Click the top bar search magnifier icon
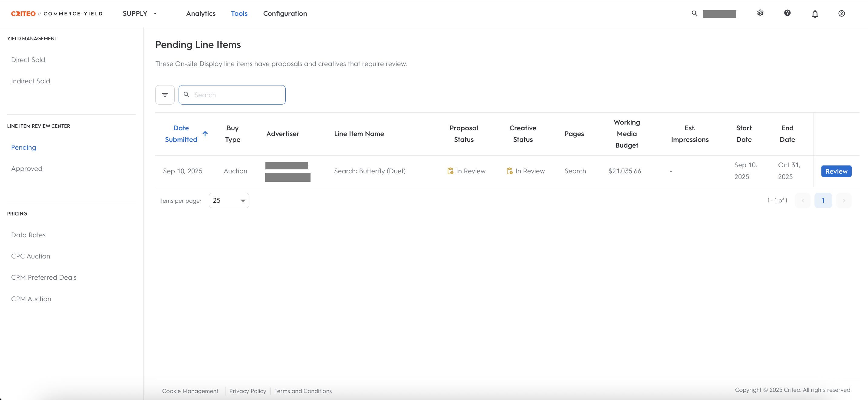868x400 pixels. 694,14
